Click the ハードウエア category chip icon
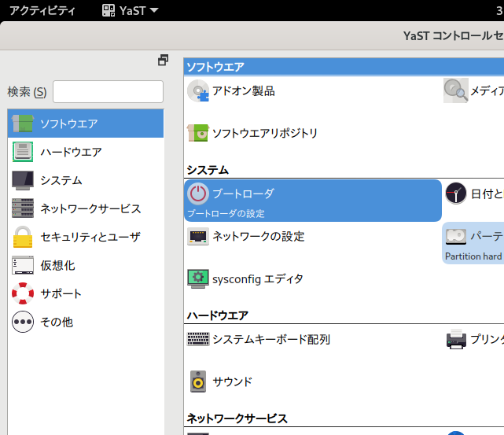The width and height of the screenshot is (504, 435). pos(23,152)
